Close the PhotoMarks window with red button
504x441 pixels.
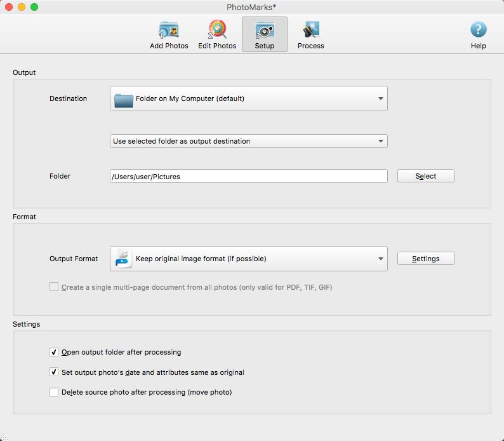click(x=9, y=7)
